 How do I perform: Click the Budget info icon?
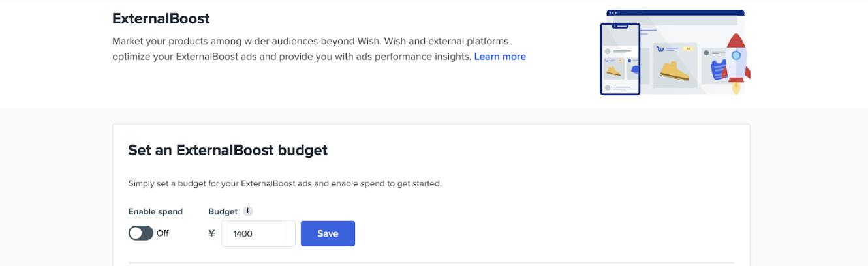(248, 211)
